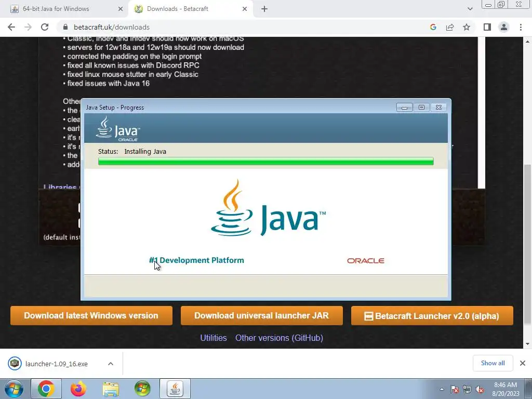Viewport: 532px width, 399px height.
Task: Open a new browser tab
Action: 264,9
